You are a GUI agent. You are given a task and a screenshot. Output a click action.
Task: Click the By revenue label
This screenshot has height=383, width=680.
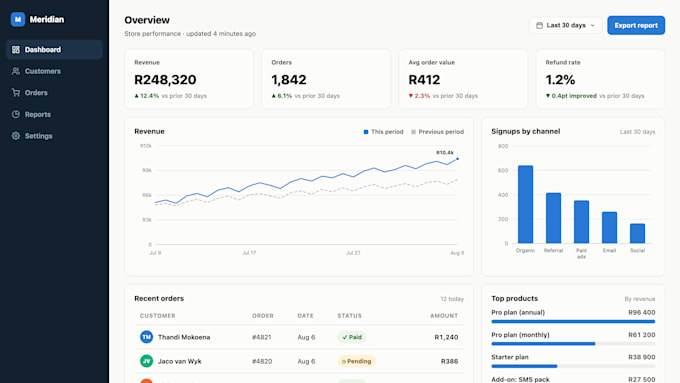(640, 299)
